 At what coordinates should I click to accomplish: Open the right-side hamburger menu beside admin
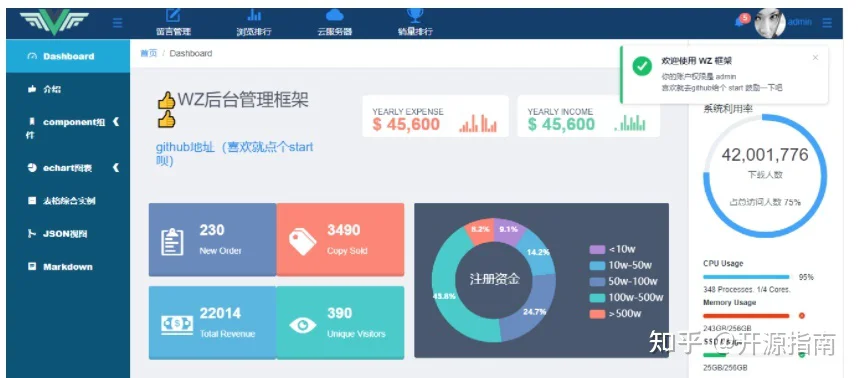[827, 23]
